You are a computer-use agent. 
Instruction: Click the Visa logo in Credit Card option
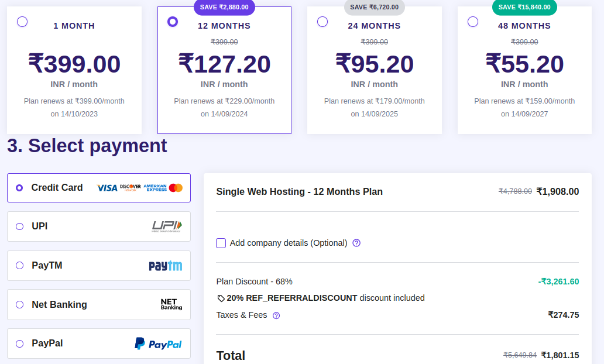tap(107, 188)
